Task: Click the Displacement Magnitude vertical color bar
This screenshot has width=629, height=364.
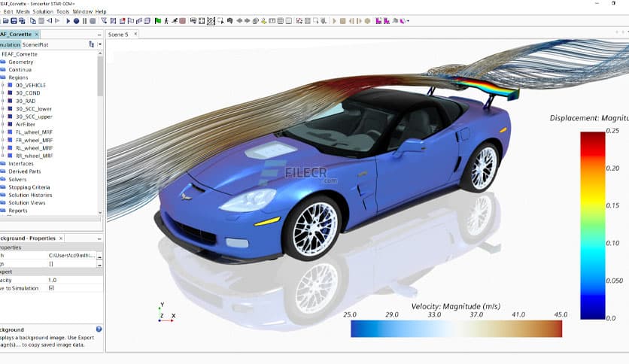Action: tap(592, 226)
